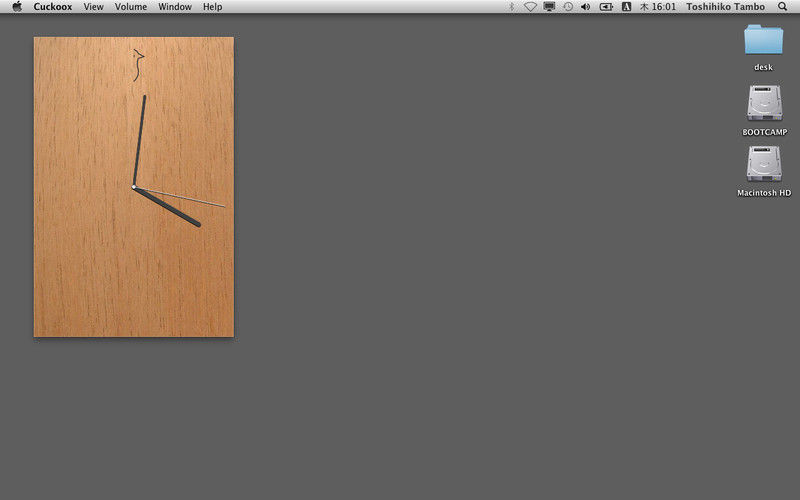Image resolution: width=800 pixels, height=500 pixels.
Task: Open the Window menu
Action: click(x=175, y=7)
